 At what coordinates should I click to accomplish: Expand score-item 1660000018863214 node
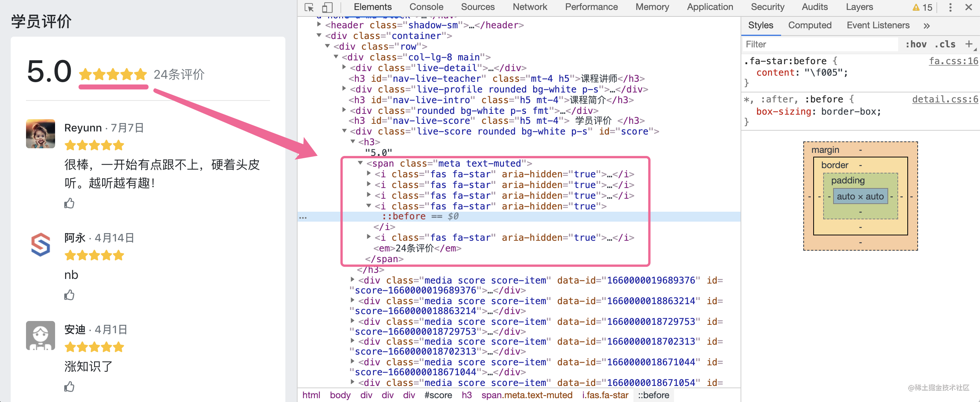(x=352, y=300)
